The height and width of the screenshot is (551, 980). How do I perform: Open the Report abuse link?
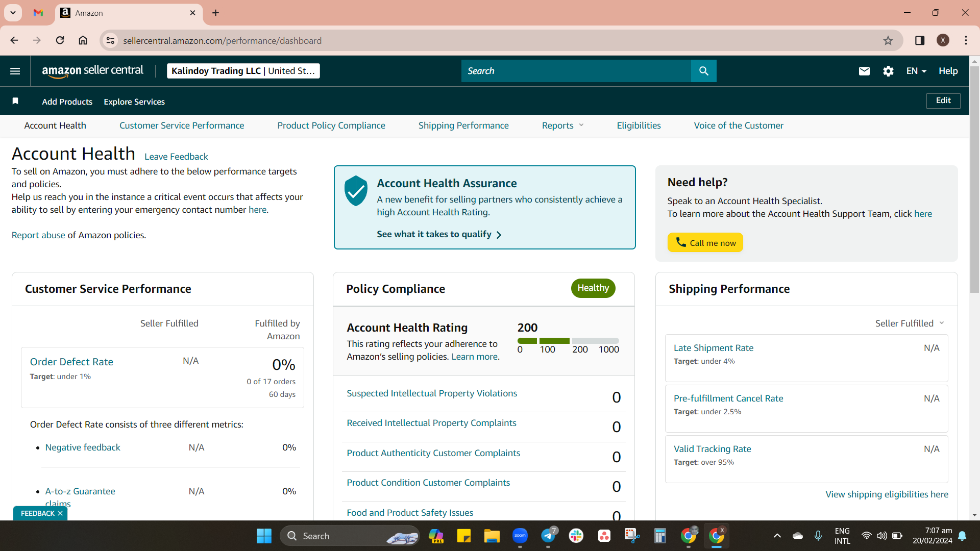[x=38, y=235]
